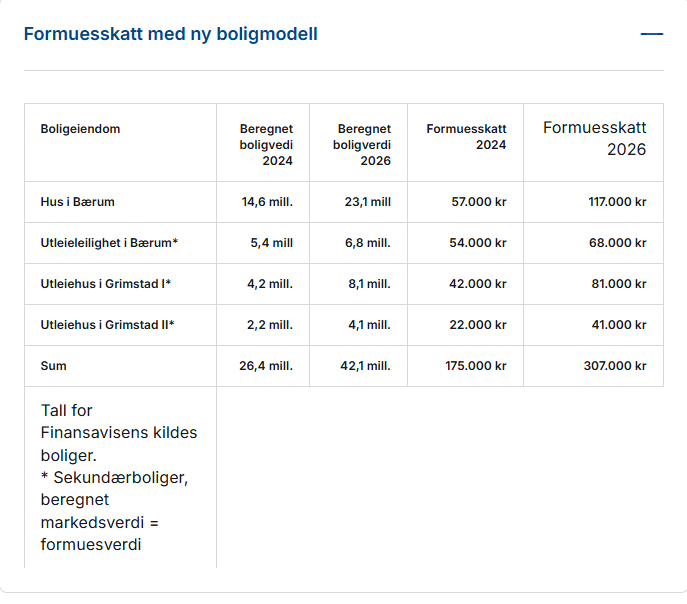Select the '54.000 kr' tax cell

point(479,243)
